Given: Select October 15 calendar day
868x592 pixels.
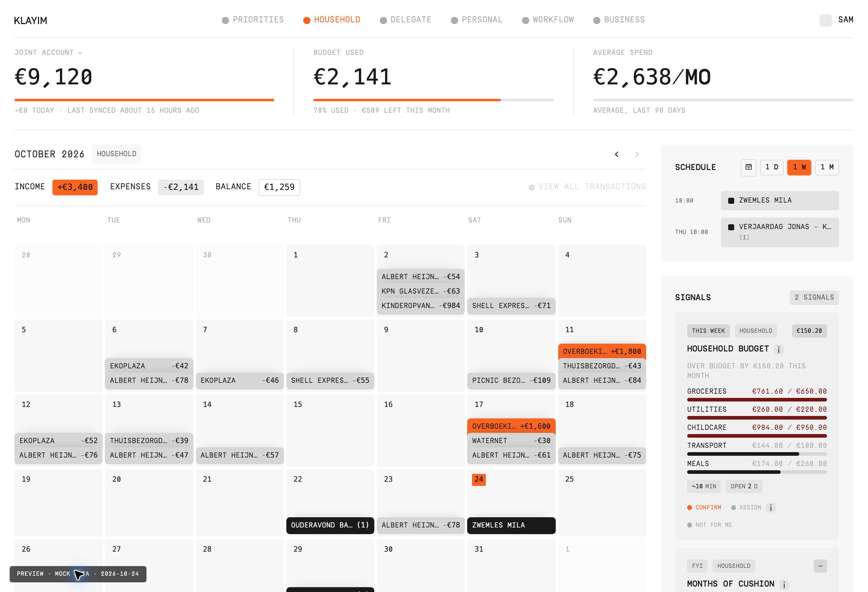Looking at the screenshot, I should [x=330, y=430].
